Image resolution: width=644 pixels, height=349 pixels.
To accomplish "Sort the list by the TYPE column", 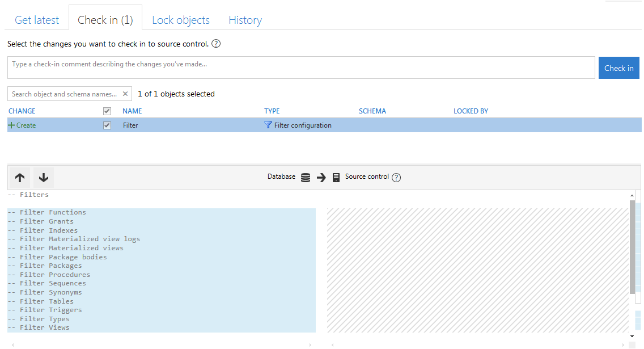I will tap(272, 111).
